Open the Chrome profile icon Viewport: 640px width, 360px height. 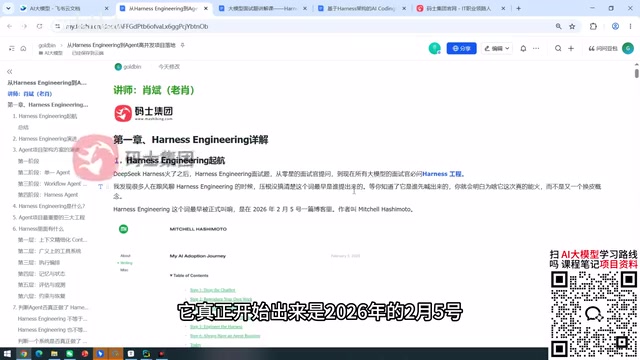pos(615,26)
